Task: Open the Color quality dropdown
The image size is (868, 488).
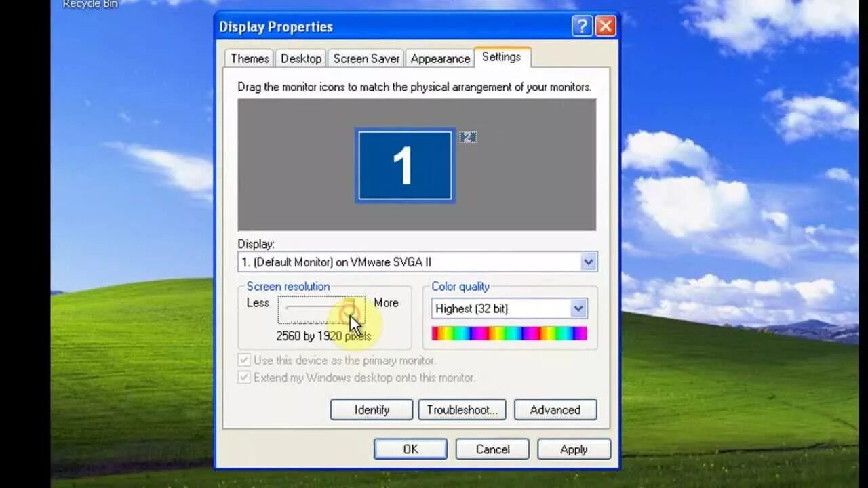Action: (509, 308)
